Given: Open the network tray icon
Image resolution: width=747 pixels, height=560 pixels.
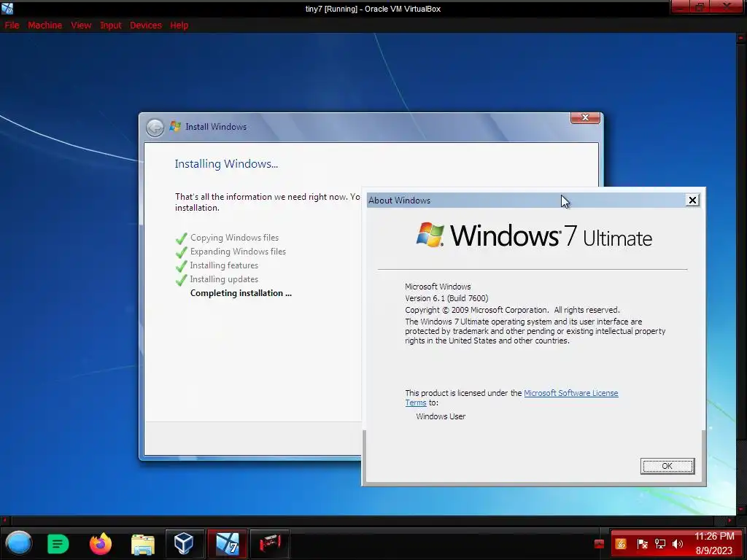Looking at the screenshot, I should 659,544.
